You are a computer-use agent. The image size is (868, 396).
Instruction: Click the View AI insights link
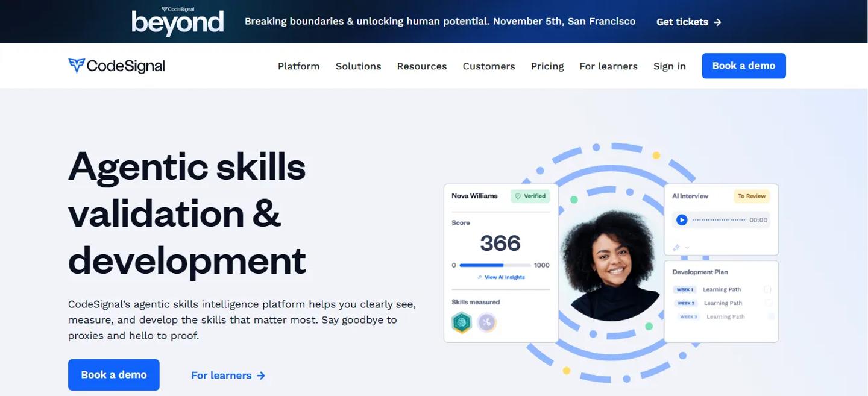pyautogui.click(x=501, y=277)
